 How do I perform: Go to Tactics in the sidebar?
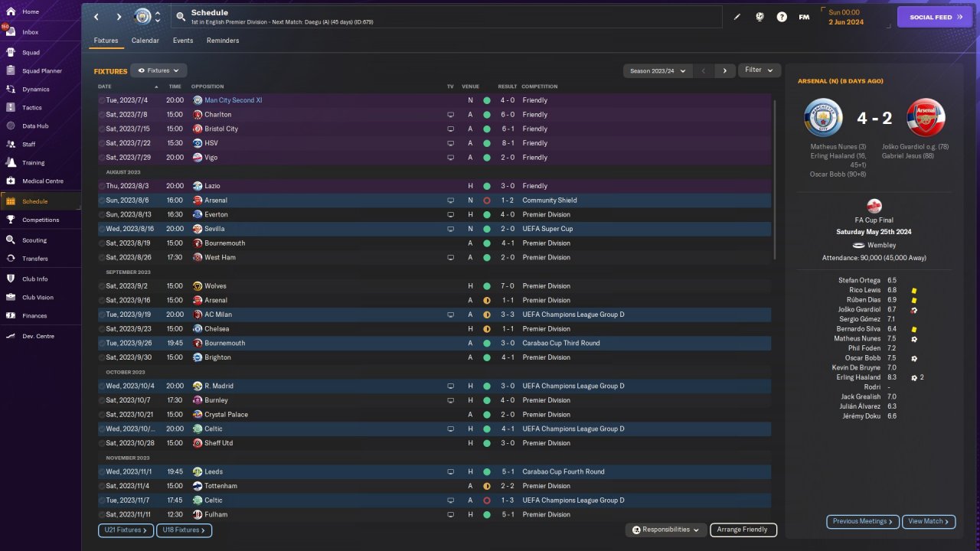32,108
